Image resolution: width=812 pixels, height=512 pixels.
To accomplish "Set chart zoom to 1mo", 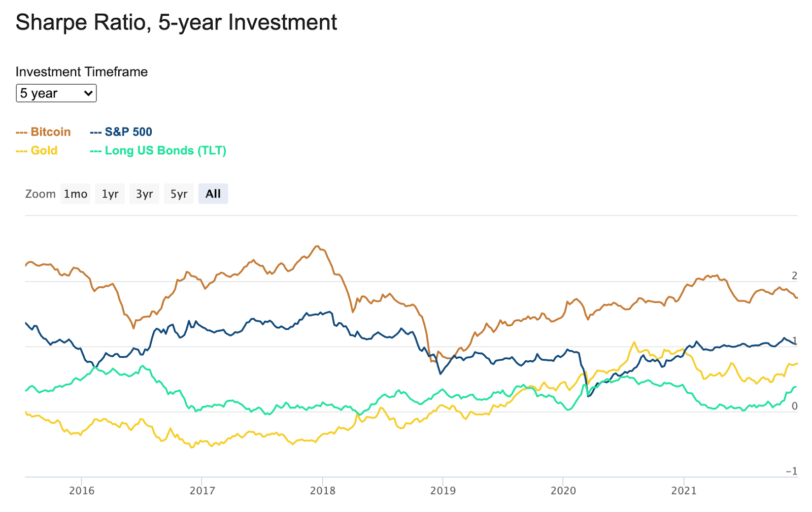I will [x=75, y=194].
